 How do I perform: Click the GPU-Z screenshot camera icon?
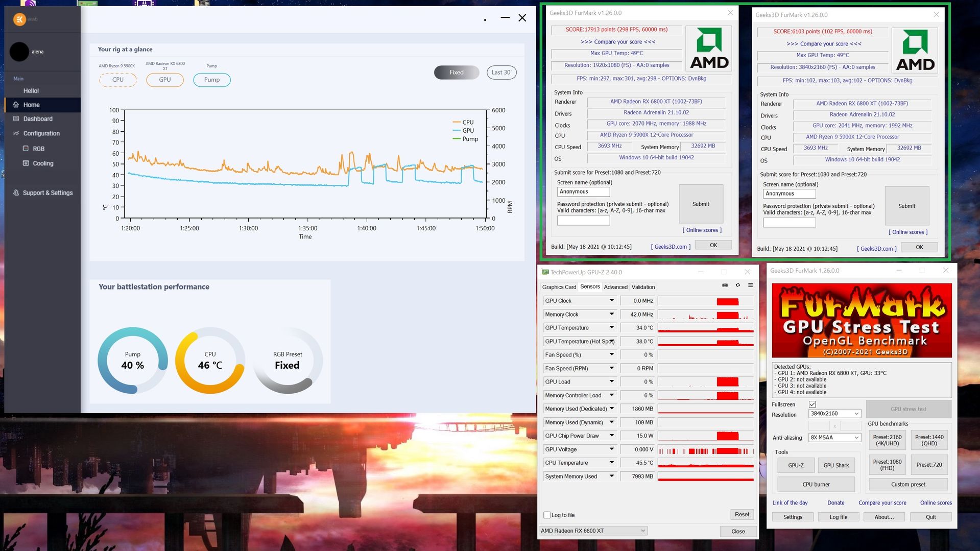724,285
